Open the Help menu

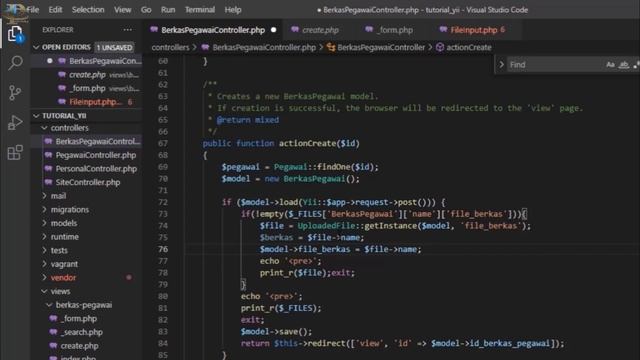pos(233,10)
